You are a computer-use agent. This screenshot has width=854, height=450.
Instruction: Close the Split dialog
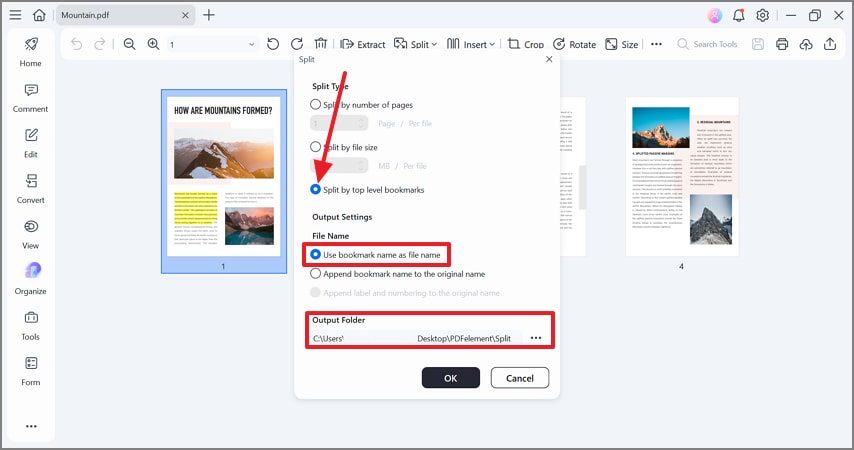pyautogui.click(x=549, y=59)
